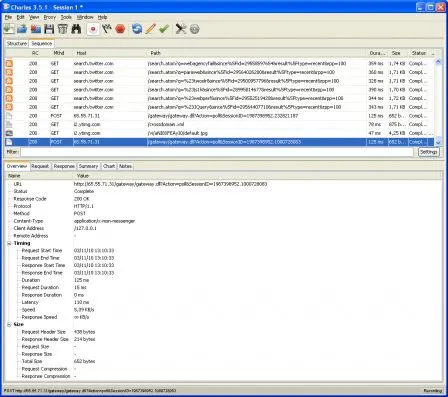The height and width of the screenshot is (397, 448).
Task: Select the Sequence tab
Action: (42, 44)
